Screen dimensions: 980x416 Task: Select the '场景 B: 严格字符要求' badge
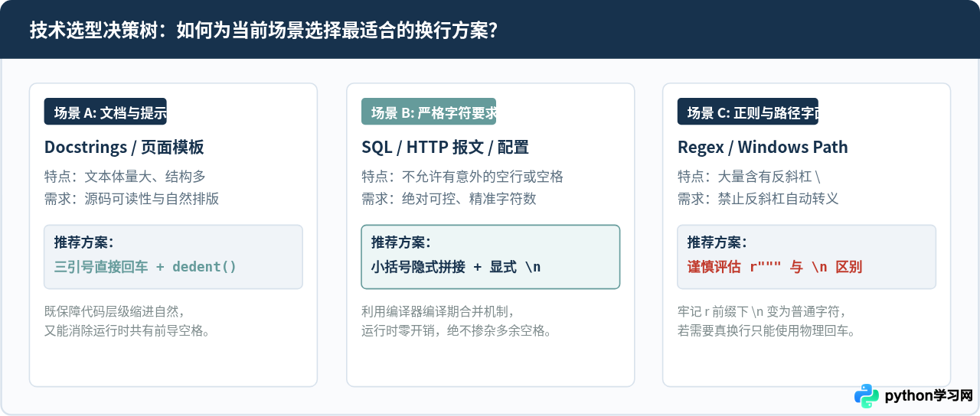[x=429, y=112]
